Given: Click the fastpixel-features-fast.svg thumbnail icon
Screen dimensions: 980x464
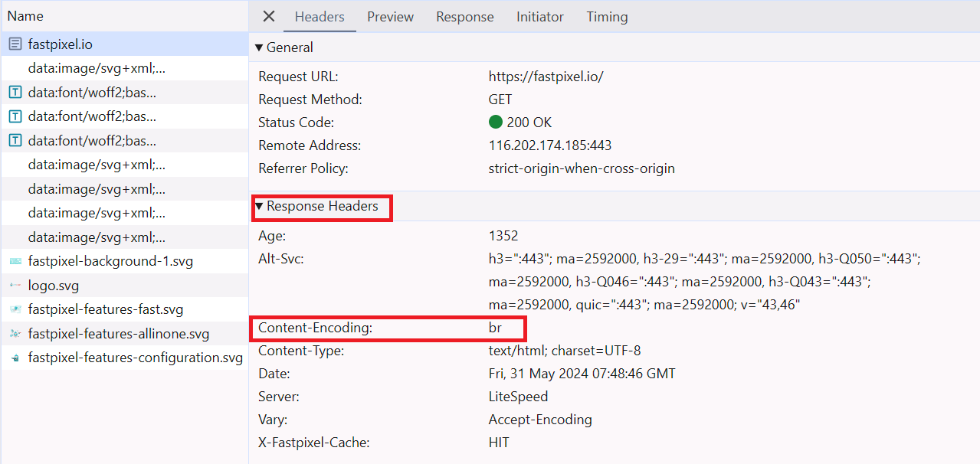Looking at the screenshot, I should pyautogui.click(x=15, y=309).
